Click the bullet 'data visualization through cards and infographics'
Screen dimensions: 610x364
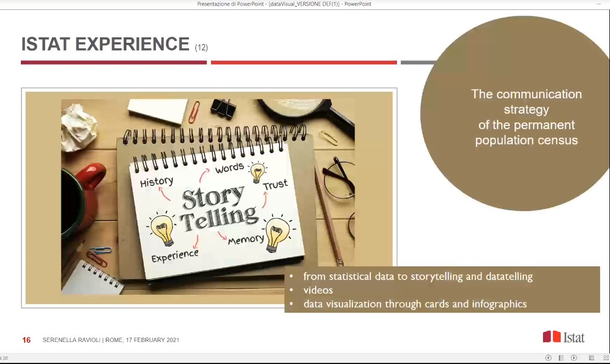tap(415, 304)
